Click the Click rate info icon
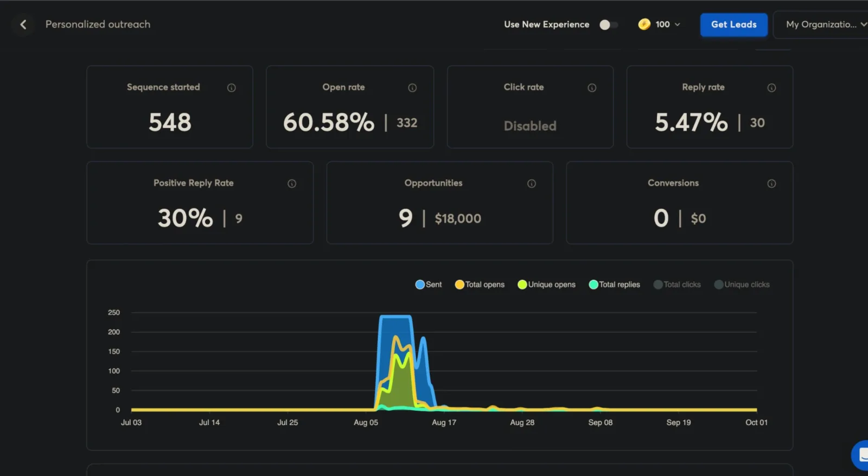Screen dimensions: 868x476 [592, 88]
